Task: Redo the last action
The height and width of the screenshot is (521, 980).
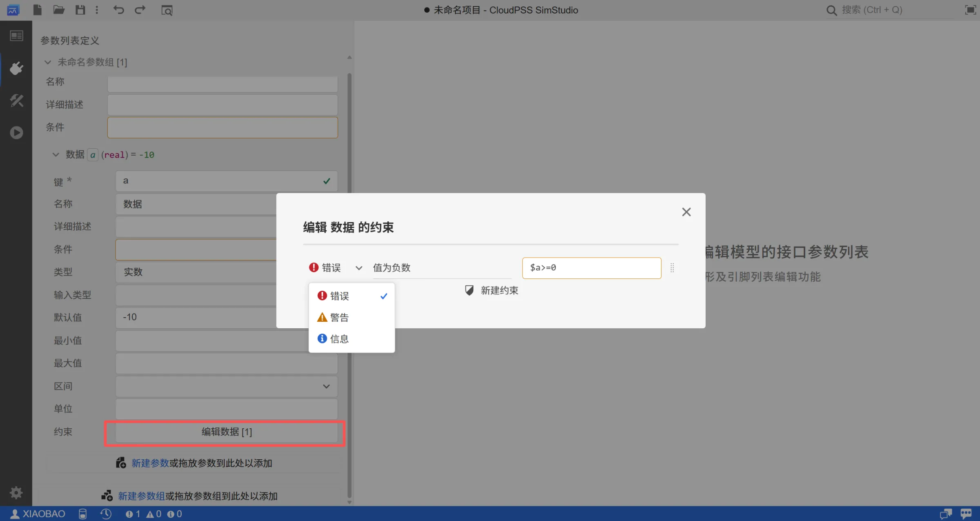Action: click(140, 10)
